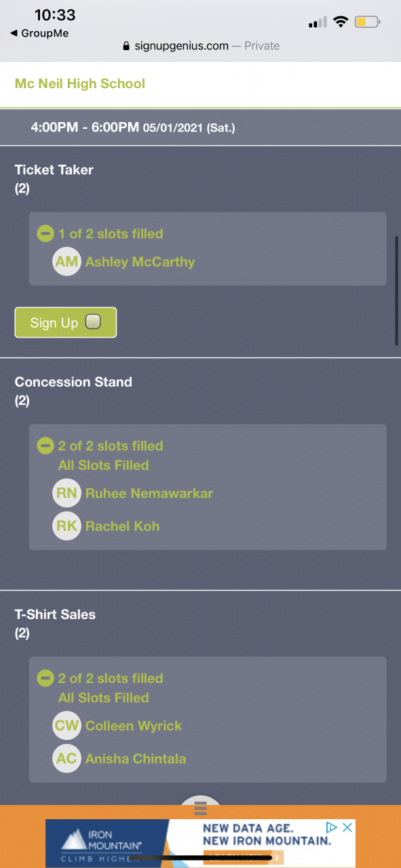Tap the AC avatar for Anisha Chintala
The height and width of the screenshot is (868, 401).
(x=66, y=759)
